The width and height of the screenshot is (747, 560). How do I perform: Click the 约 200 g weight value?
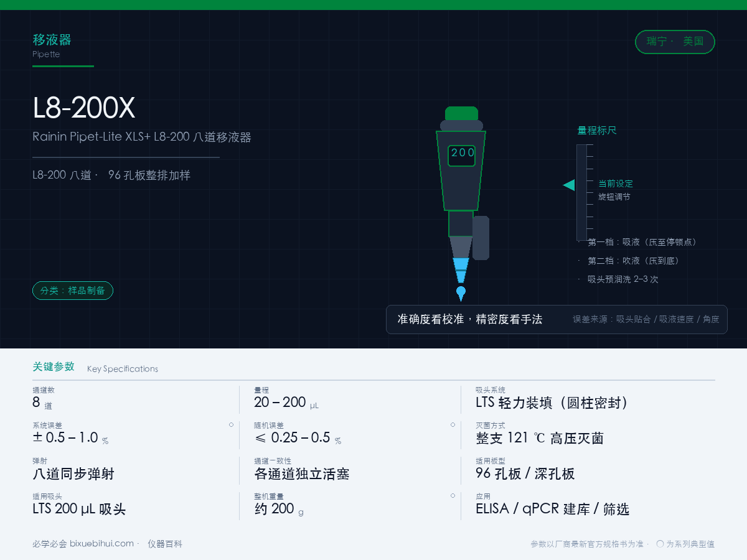coord(279,509)
